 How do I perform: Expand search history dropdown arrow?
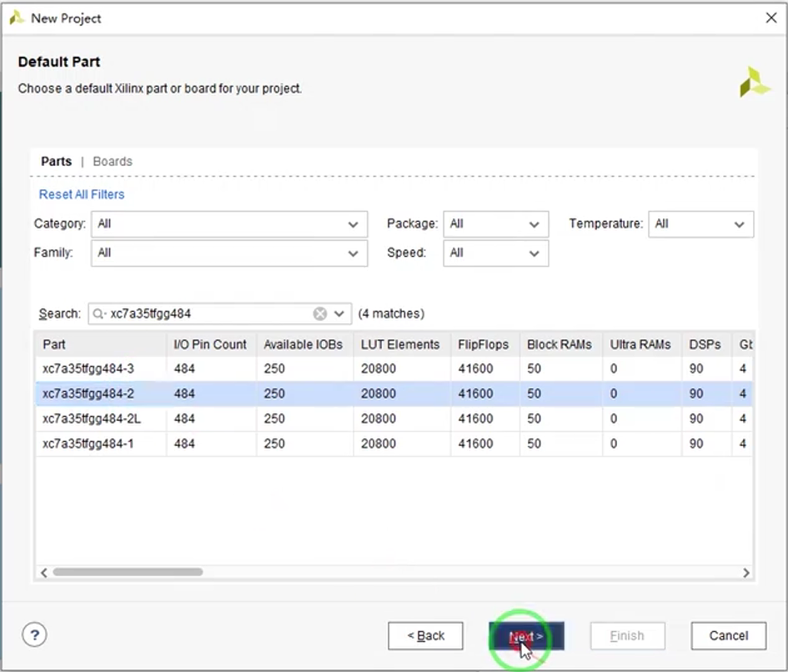pyautogui.click(x=339, y=313)
